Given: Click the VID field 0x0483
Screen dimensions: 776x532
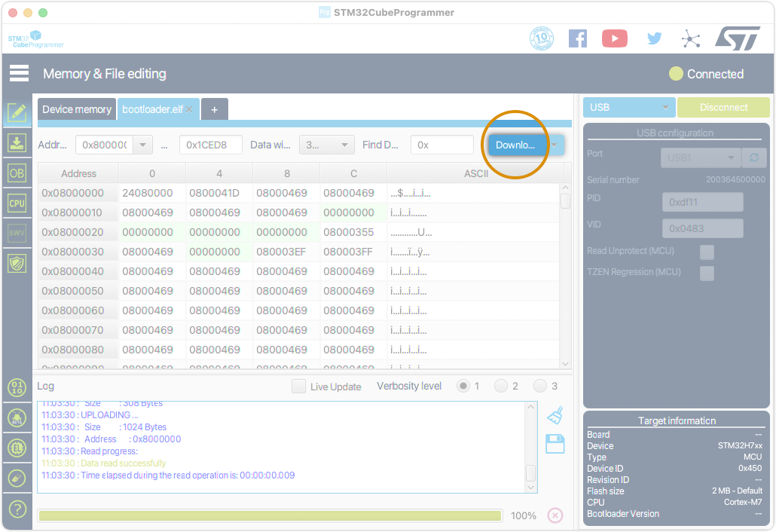Looking at the screenshot, I should 703,228.
